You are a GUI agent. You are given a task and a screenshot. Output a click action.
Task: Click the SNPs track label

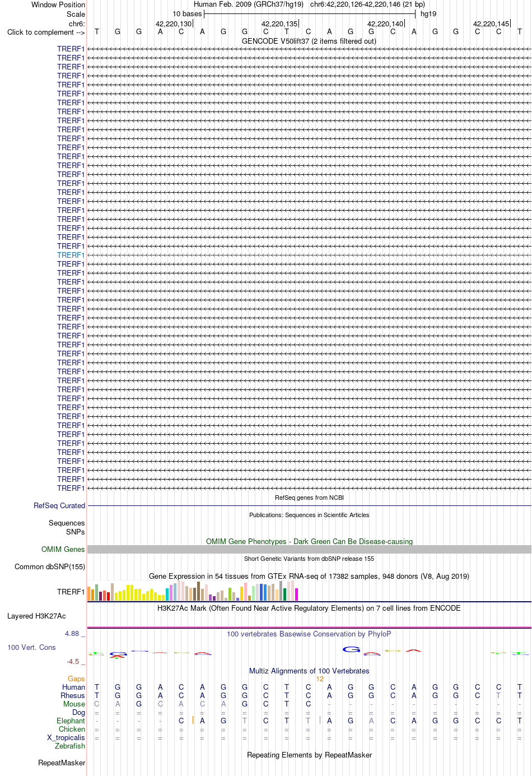(x=76, y=532)
